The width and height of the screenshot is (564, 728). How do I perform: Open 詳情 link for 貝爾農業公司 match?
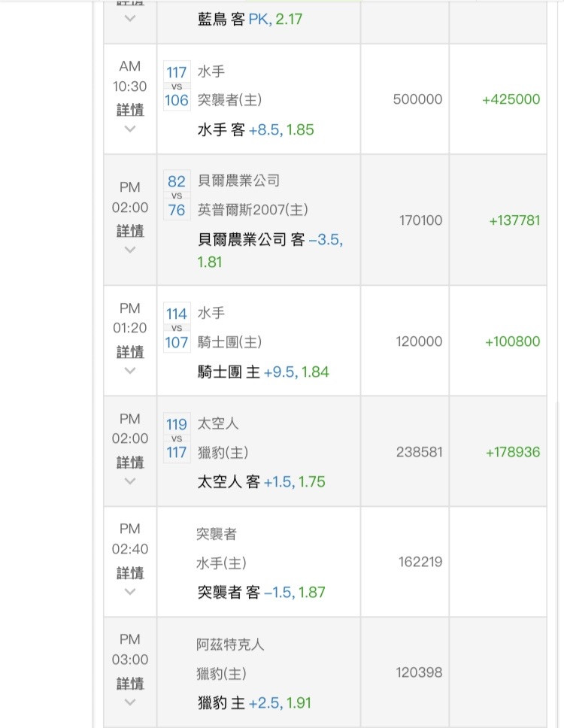(x=130, y=230)
